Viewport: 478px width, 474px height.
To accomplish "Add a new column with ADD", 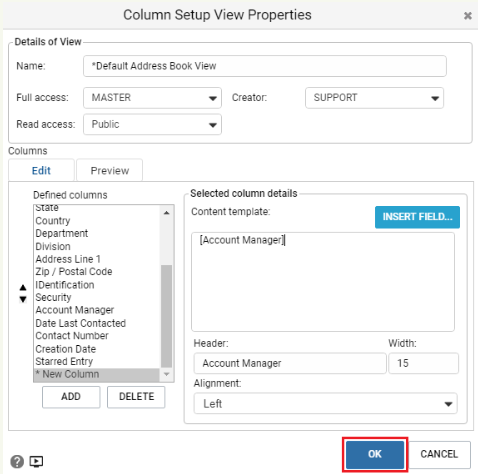I will (x=71, y=397).
